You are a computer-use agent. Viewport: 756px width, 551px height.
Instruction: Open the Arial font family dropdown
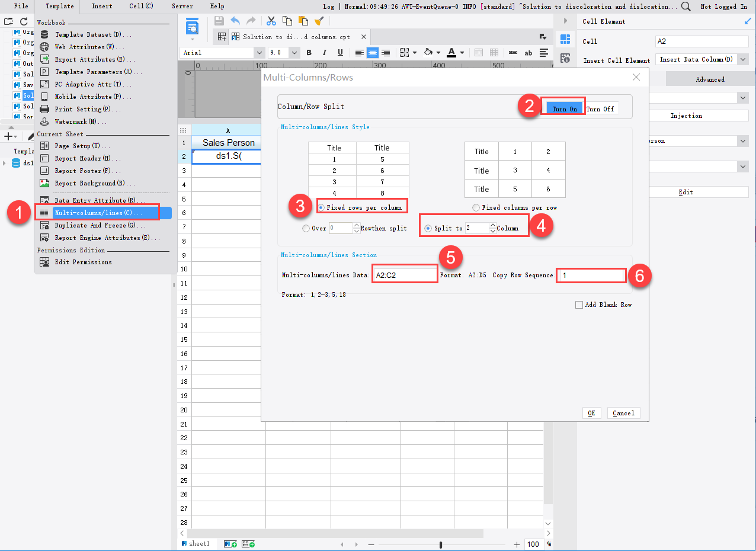pyautogui.click(x=260, y=53)
